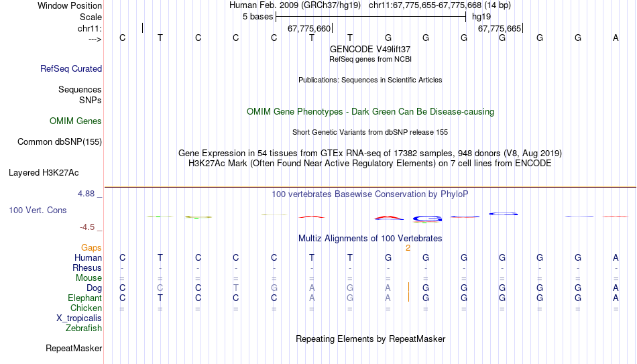Click the RefSeq genes from NCBI title
Screen dimensions: 637x364
370,59
